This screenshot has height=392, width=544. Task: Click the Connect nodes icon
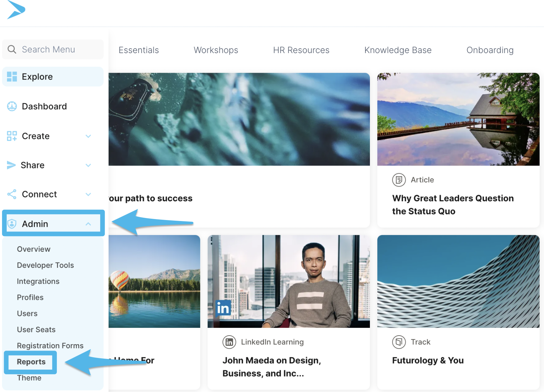[12, 194]
